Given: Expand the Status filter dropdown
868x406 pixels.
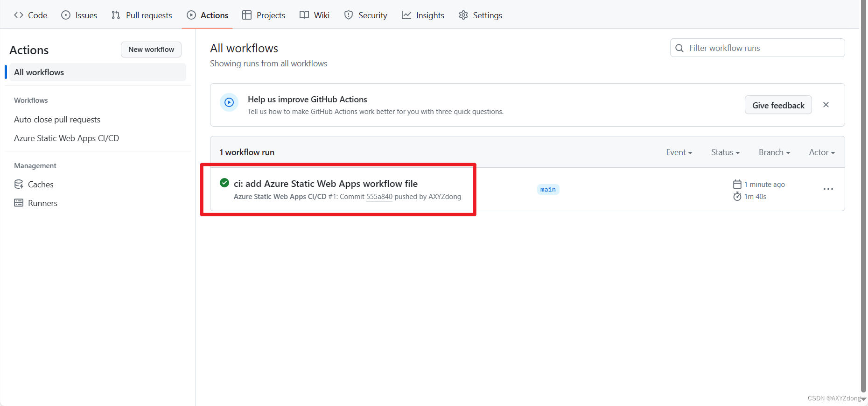Looking at the screenshot, I should [725, 152].
